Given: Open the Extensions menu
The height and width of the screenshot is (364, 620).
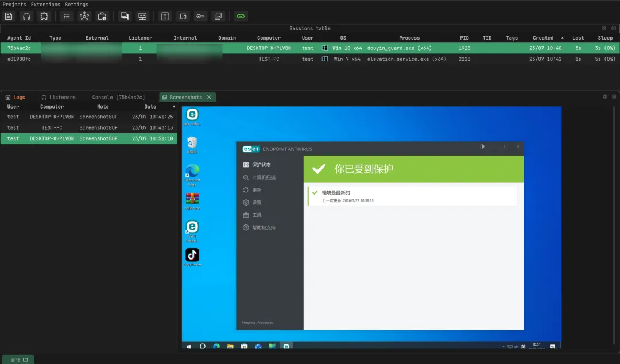Looking at the screenshot, I should click(x=45, y=5).
